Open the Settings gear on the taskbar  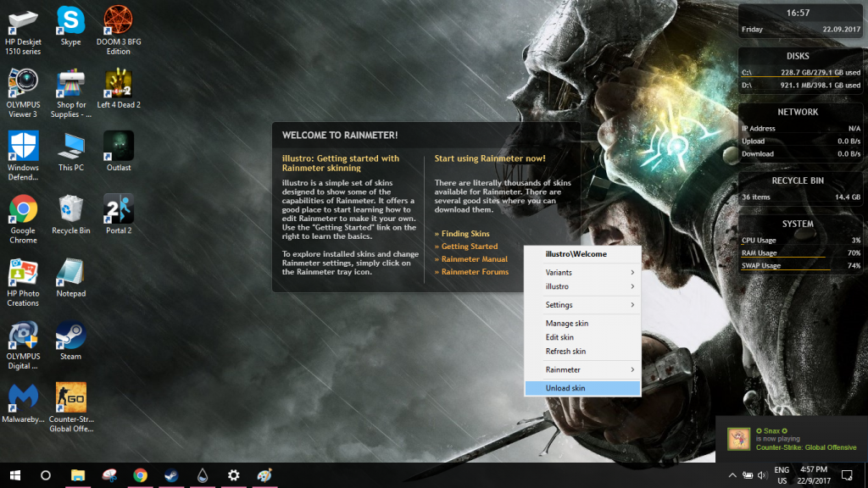click(x=234, y=475)
